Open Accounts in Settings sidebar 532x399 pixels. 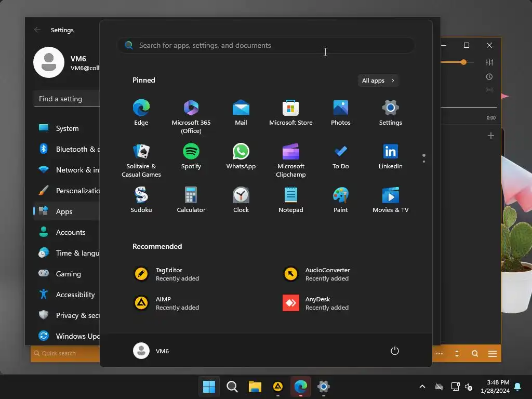67,232
